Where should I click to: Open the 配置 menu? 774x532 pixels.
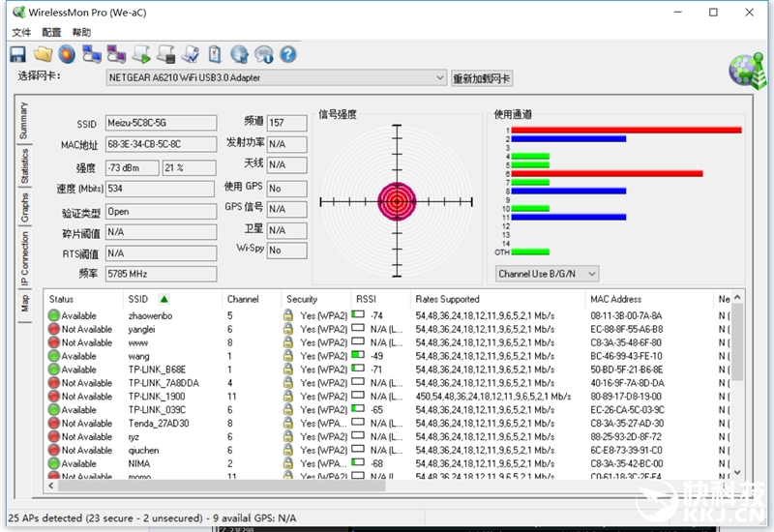coord(51,32)
